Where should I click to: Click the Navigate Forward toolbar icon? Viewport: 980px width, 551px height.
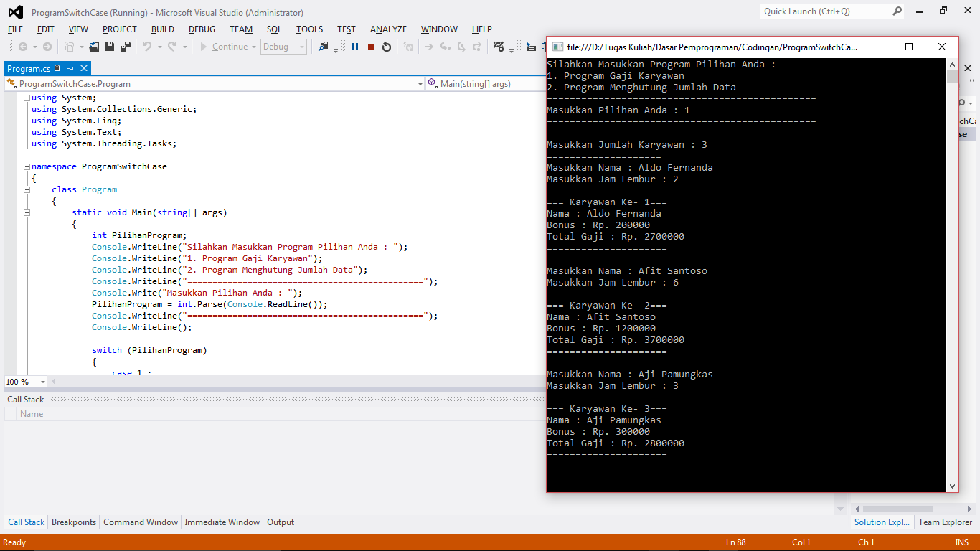pos(47,47)
